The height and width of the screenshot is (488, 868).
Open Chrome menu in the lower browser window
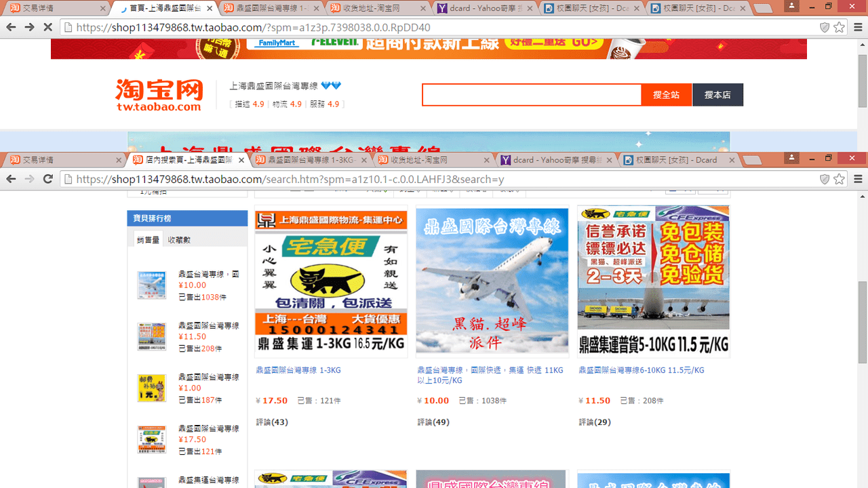(x=858, y=179)
